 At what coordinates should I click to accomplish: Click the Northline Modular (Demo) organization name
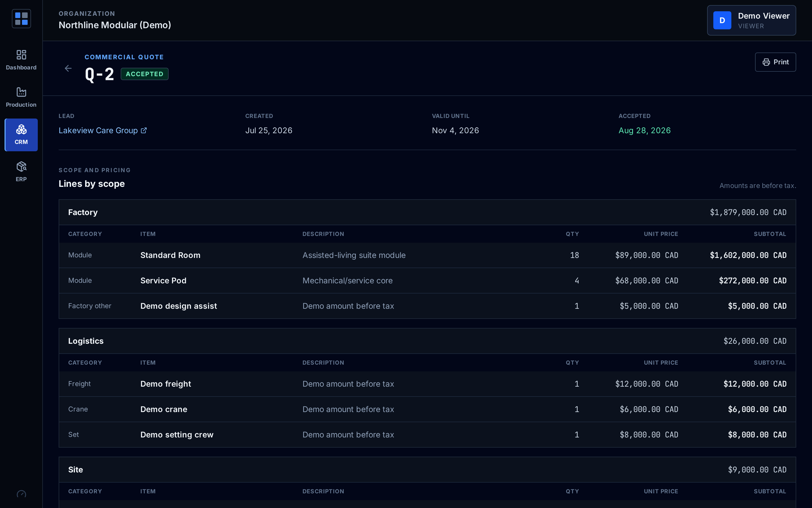click(115, 25)
